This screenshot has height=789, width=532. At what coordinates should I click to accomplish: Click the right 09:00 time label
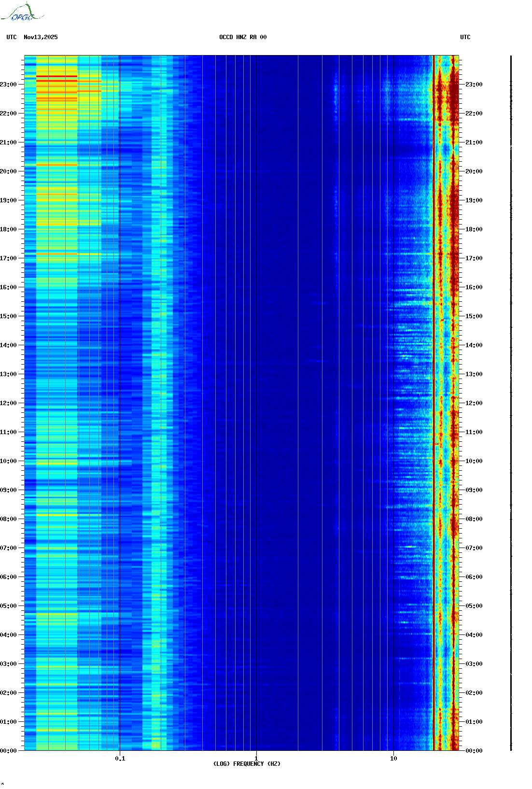click(x=474, y=490)
